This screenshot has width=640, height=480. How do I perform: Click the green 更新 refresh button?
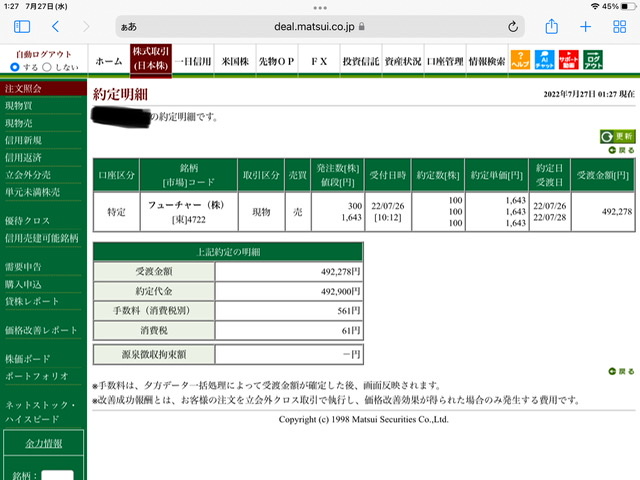pos(617,136)
